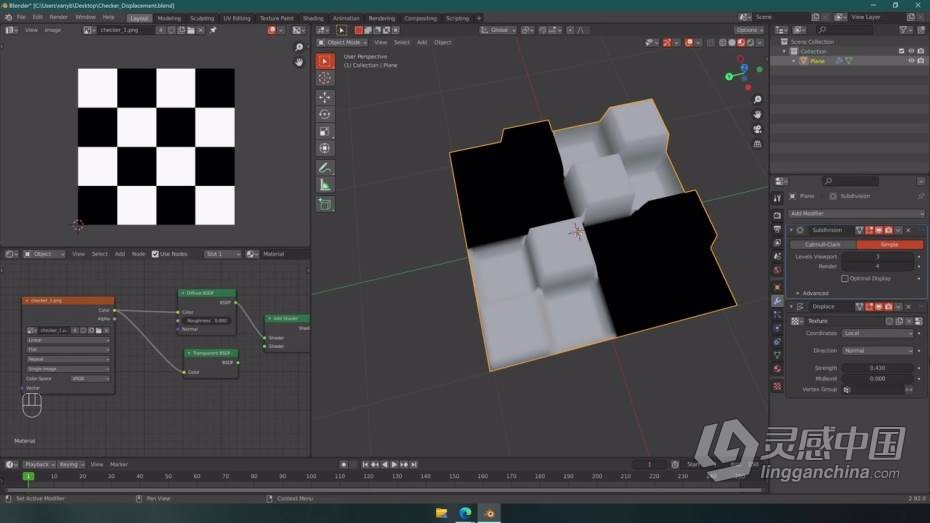Open the Output properties tab icon

click(778, 229)
